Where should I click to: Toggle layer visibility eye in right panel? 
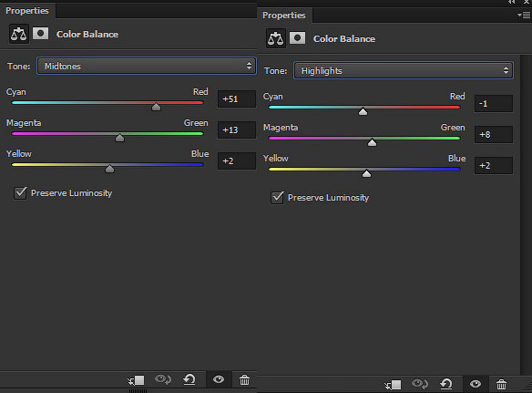click(x=476, y=384)
